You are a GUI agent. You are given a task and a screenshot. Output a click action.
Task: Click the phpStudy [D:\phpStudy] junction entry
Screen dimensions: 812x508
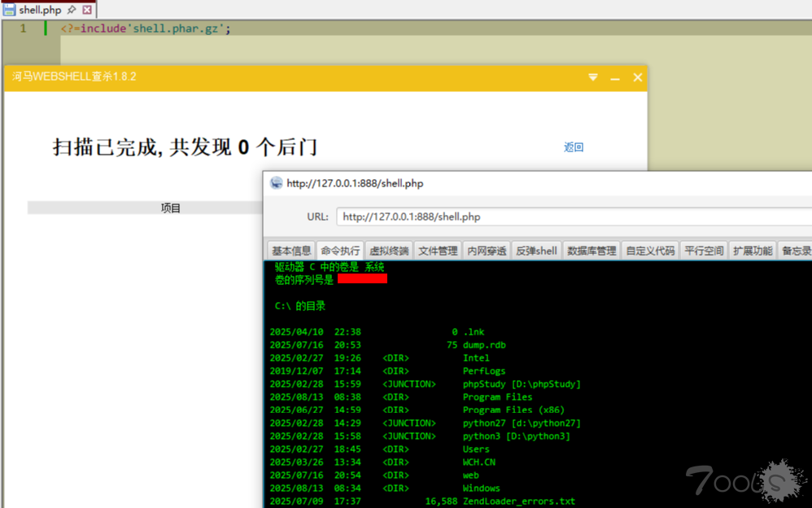pyautogui.click(x=522, y=383)
